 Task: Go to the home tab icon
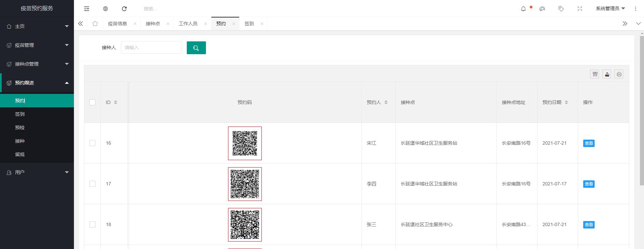(95, 24)
